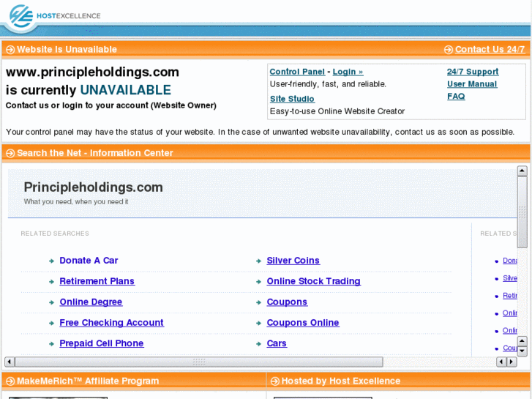The height and width of the screenshot is (399, 532).
Task: Open the Silver Coins search link
Action: [x=293, y=261]
